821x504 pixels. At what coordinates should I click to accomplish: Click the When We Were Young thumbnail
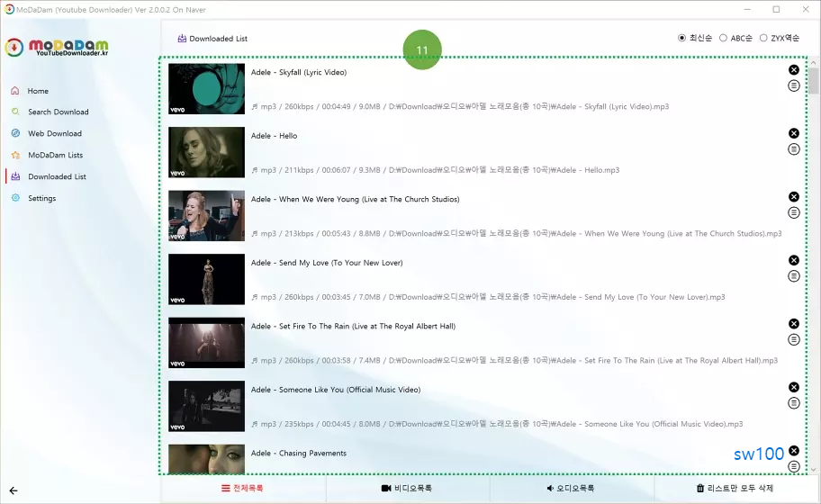pos(206,216)
